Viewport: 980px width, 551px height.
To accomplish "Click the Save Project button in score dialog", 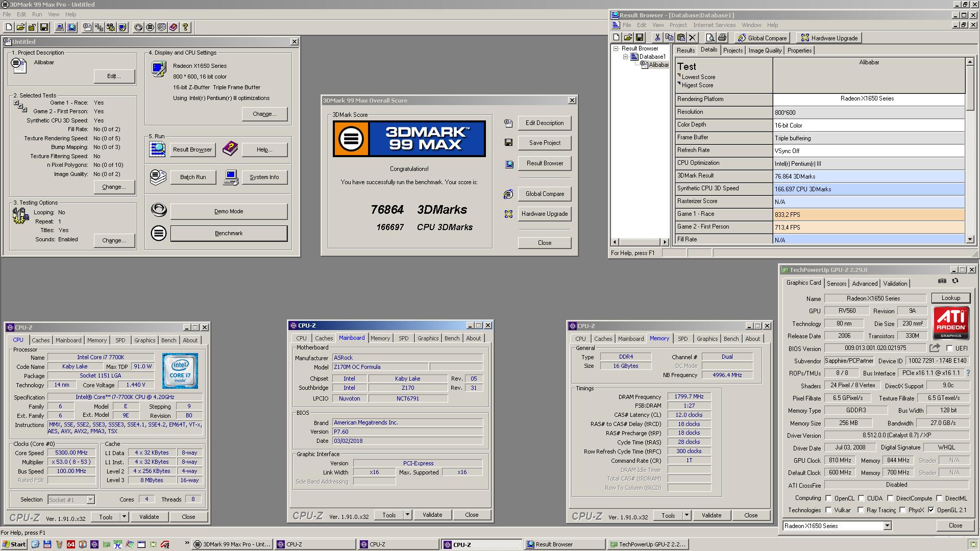I will tap(545, 143).
